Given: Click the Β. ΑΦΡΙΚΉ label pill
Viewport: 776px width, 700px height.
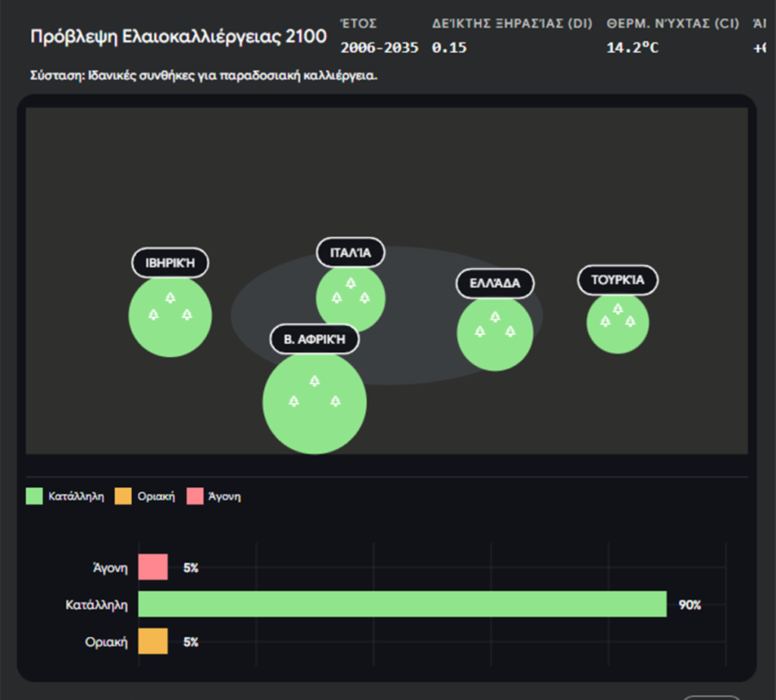Looking at the screenshot, I should (314, 339).
